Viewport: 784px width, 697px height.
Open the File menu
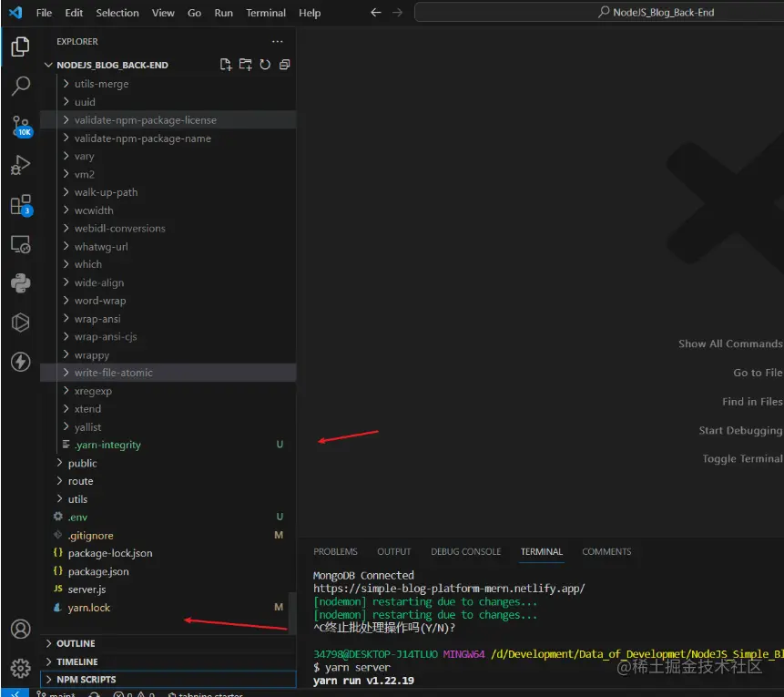click(x=44, y=13)
